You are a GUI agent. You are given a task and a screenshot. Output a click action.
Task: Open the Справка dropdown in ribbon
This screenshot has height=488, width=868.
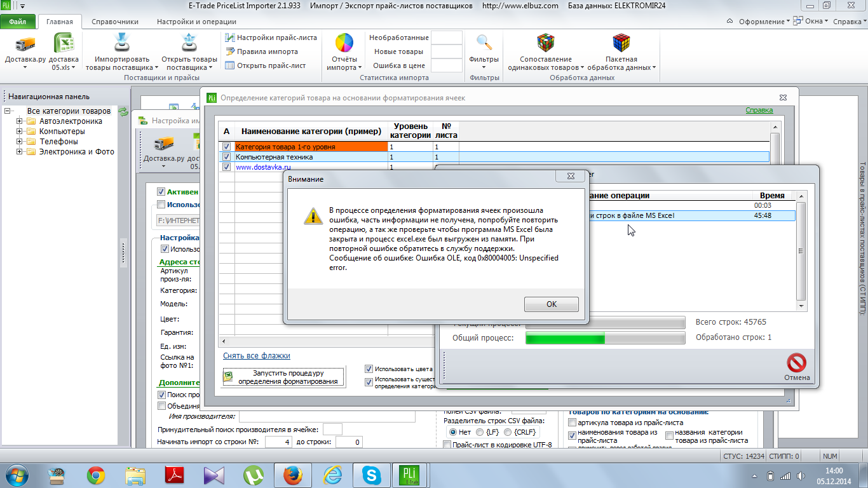850,22
